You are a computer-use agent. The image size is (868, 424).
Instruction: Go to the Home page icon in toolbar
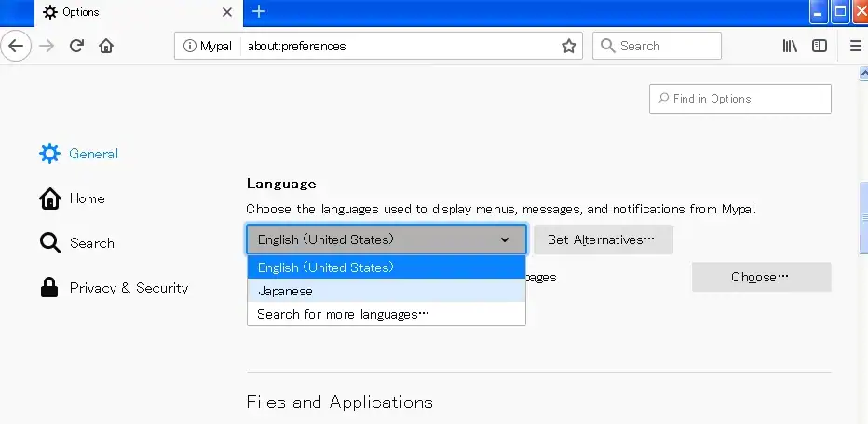106,46
